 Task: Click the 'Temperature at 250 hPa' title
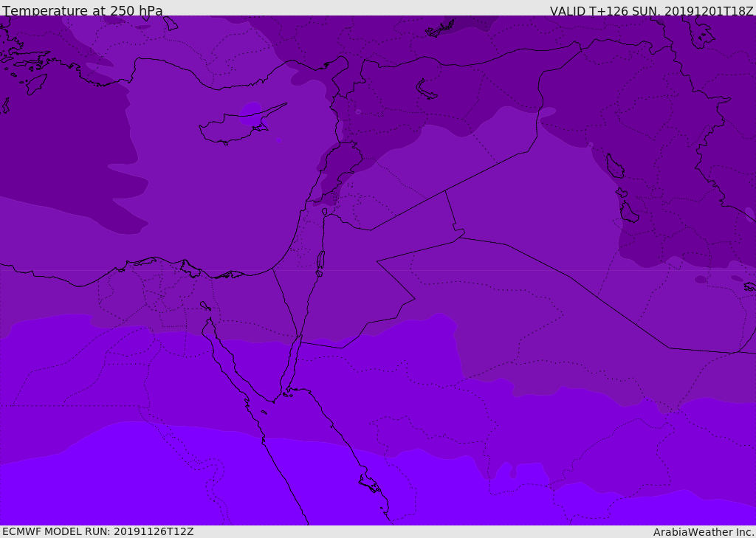[x=83, y=10]
